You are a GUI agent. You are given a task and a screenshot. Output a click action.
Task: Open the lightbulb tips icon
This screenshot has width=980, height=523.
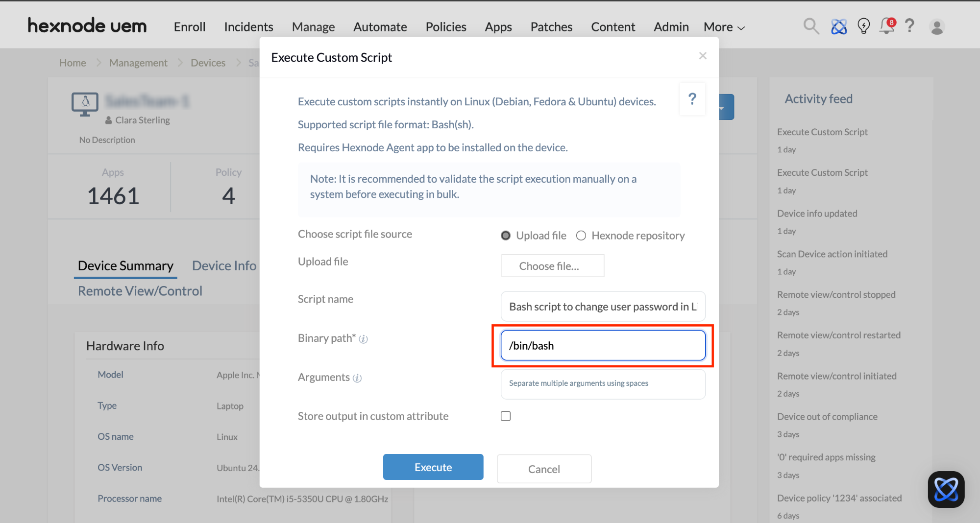[863, 26]
